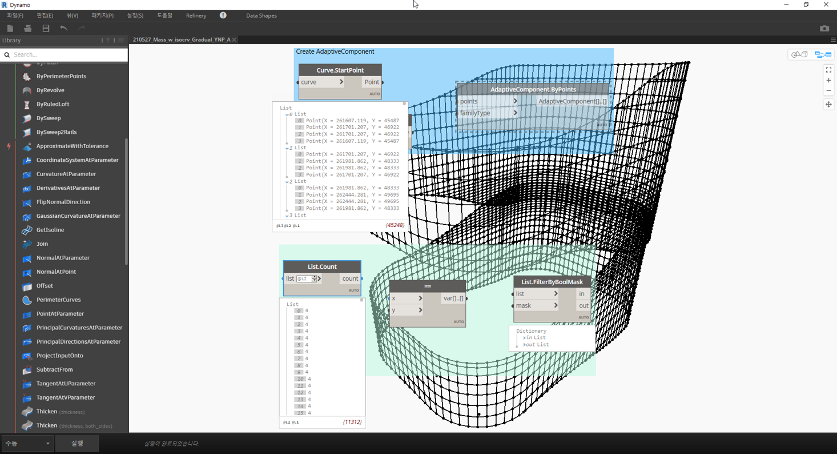
Task: Click the Save toolbar icon
Action: [x=46, y=28]
